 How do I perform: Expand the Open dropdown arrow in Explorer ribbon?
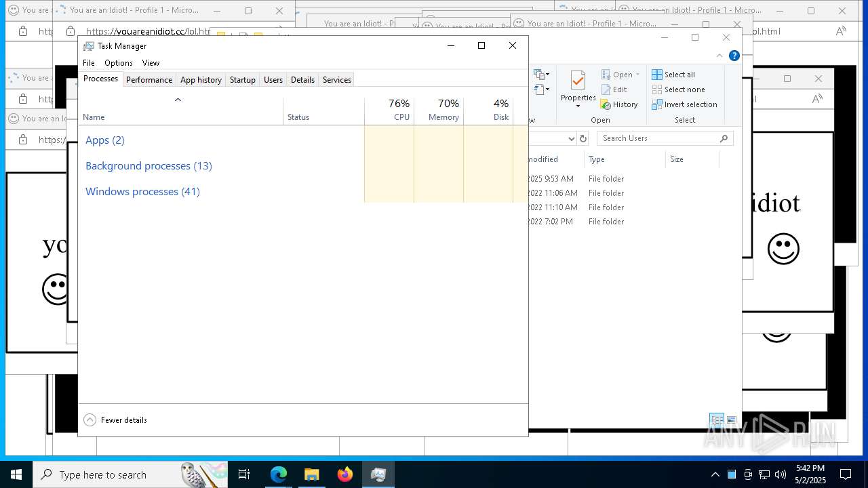point(637,75)
